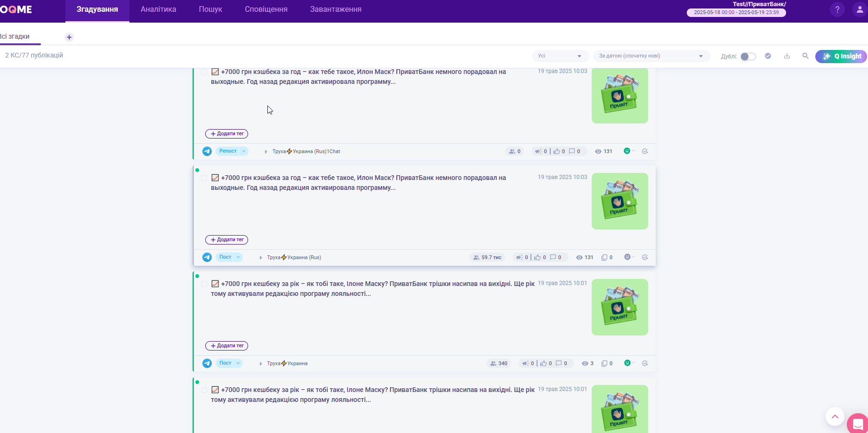This screenshot has width=868, height=433.
Task: Click the LOQME logo
Action: [x=16, y=9]
